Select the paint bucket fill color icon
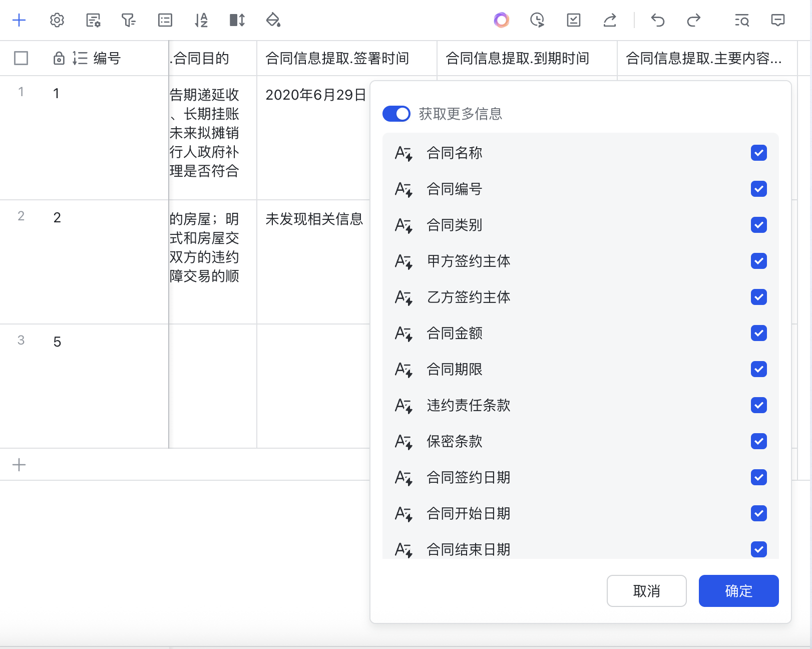Viewport: 812px width, 649px height. tap(273, 21)
